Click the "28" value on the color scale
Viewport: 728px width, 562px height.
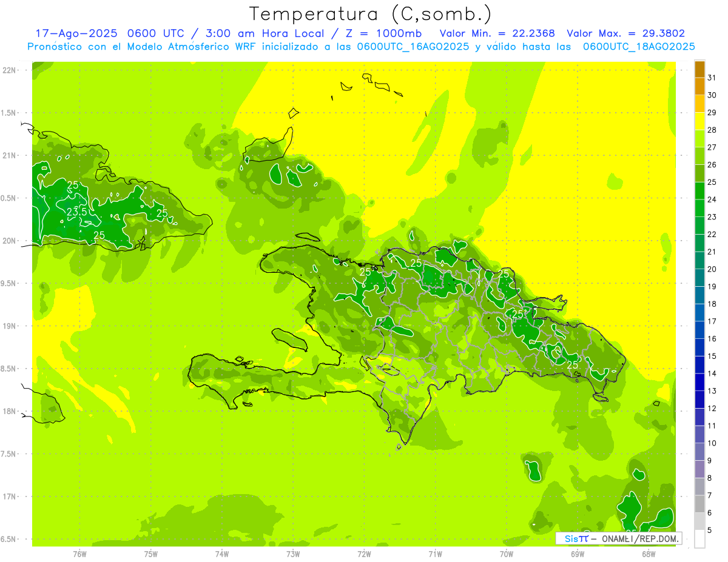coord(712,130)
